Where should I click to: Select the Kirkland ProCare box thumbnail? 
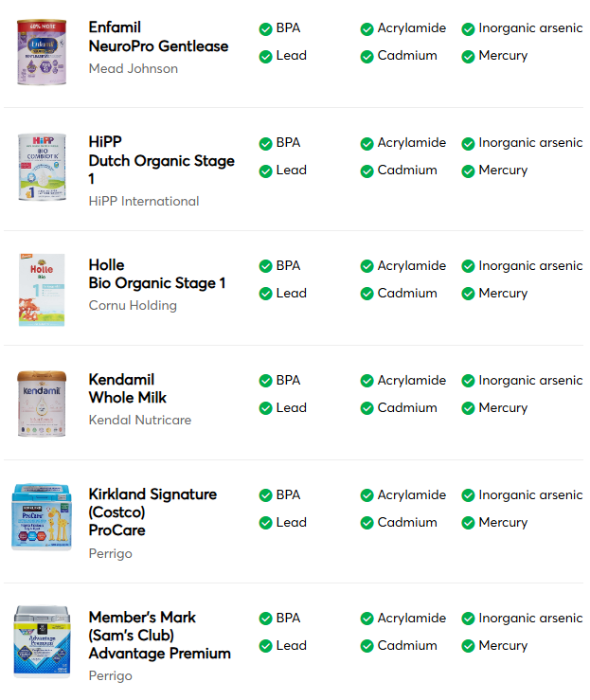(x=42, y=517)
